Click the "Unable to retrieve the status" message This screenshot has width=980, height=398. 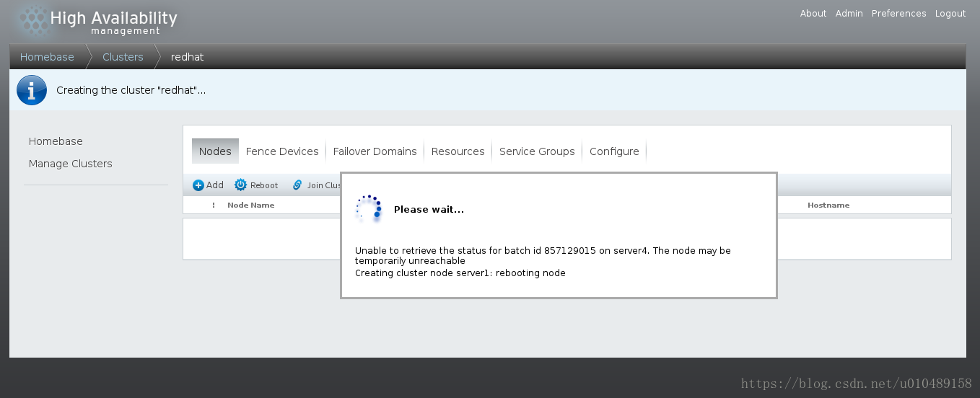click(x=543, y=255)
